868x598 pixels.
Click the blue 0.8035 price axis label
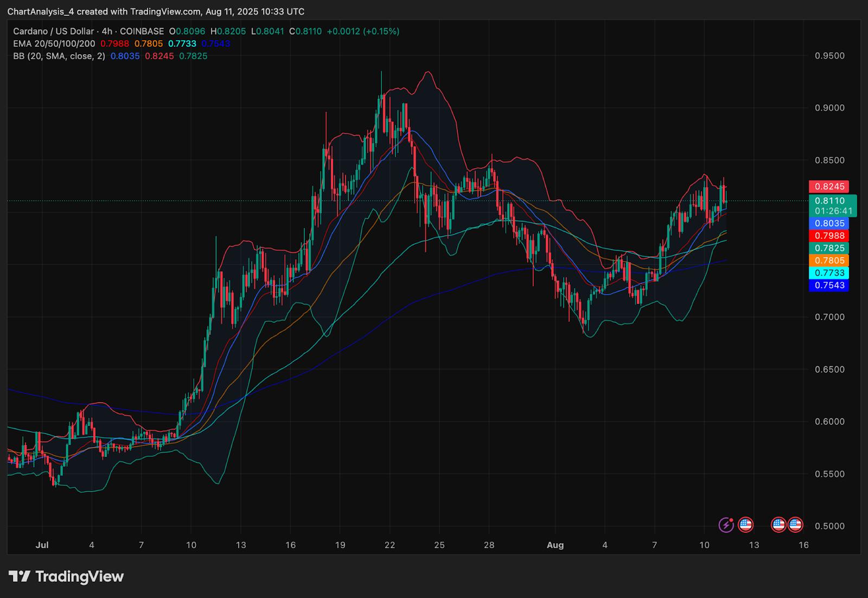point(829,223)
